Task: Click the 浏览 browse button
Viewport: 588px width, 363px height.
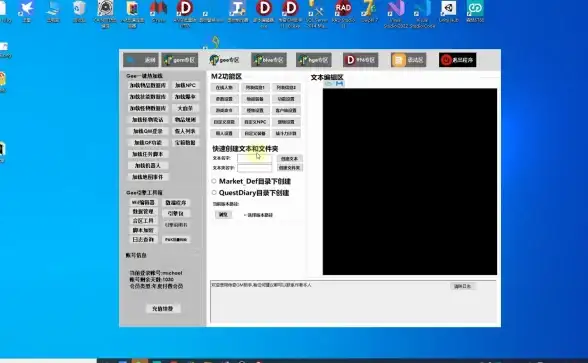Action: [223, 214]
